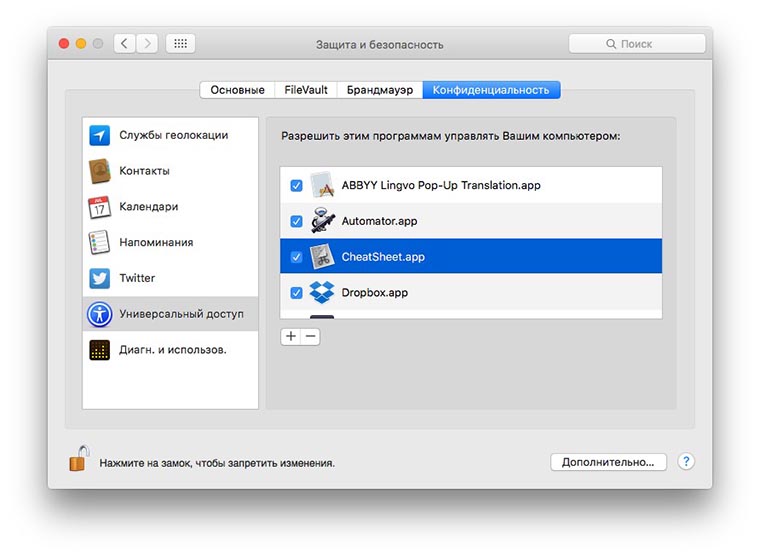Open the FileVault tab
The height and width of the screenshot is (557, 760).
coord(306,90)
